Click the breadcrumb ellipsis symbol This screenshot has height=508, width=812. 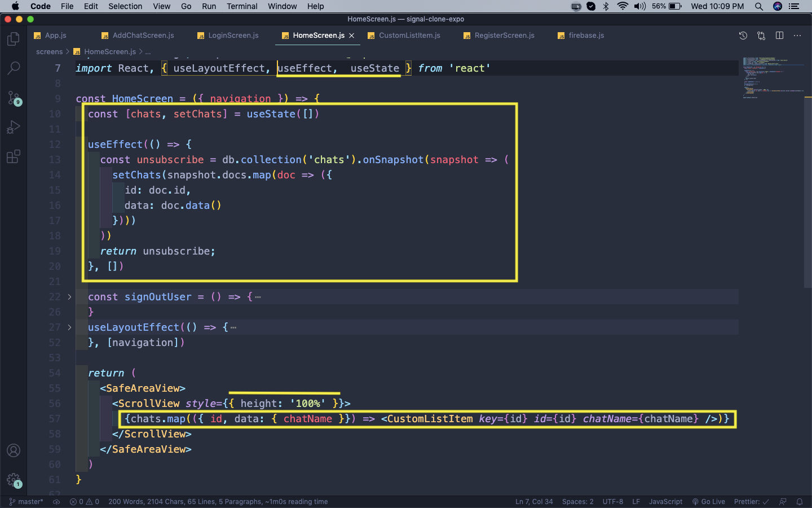point(148,52)
